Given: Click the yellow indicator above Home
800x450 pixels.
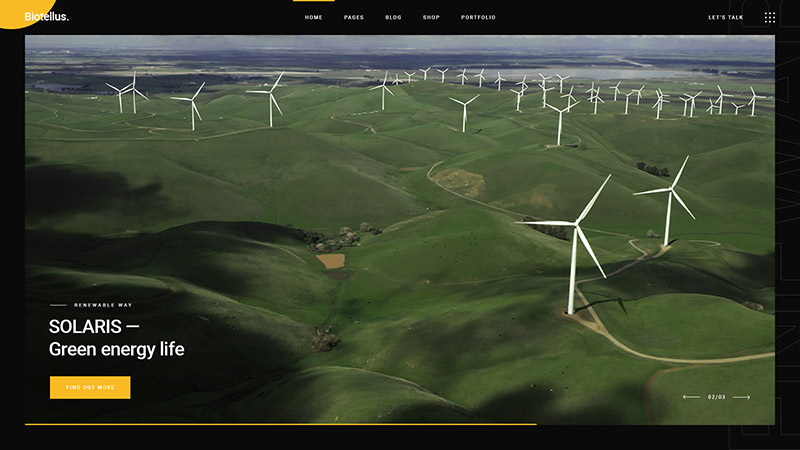Looking at the screenshot, I should click(313, 1).
